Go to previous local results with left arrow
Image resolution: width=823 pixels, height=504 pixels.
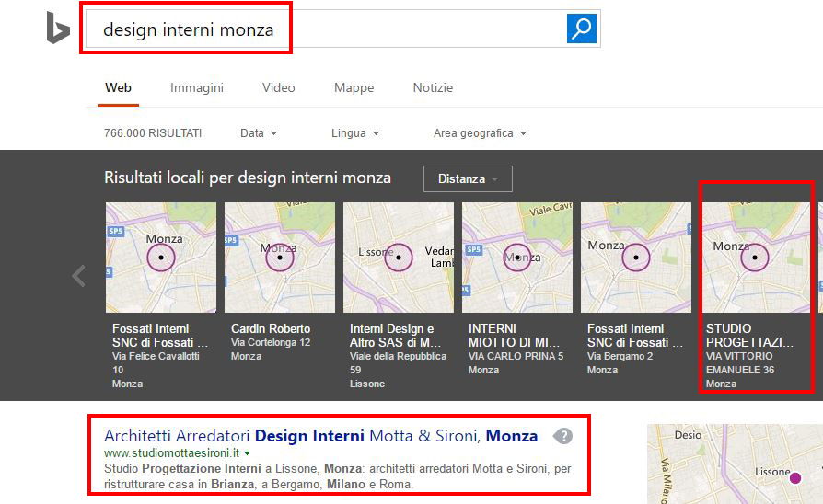(x=79, y=276)
